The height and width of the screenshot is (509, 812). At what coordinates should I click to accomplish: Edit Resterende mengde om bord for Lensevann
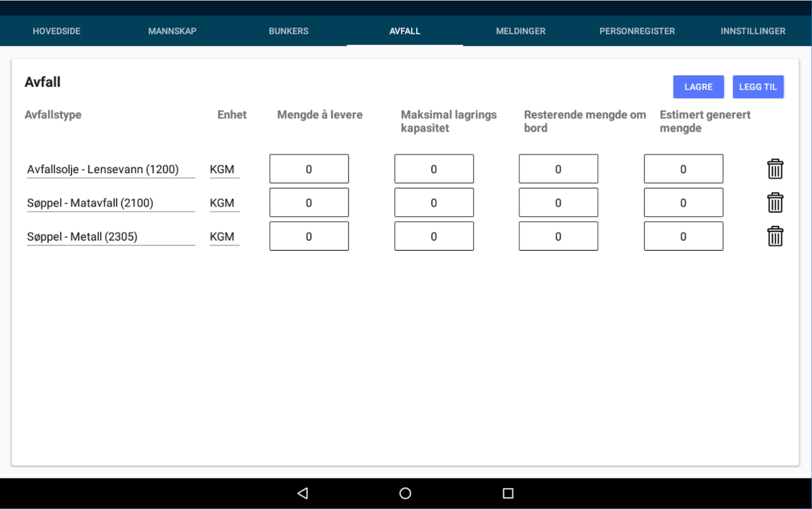coord(559,169)
